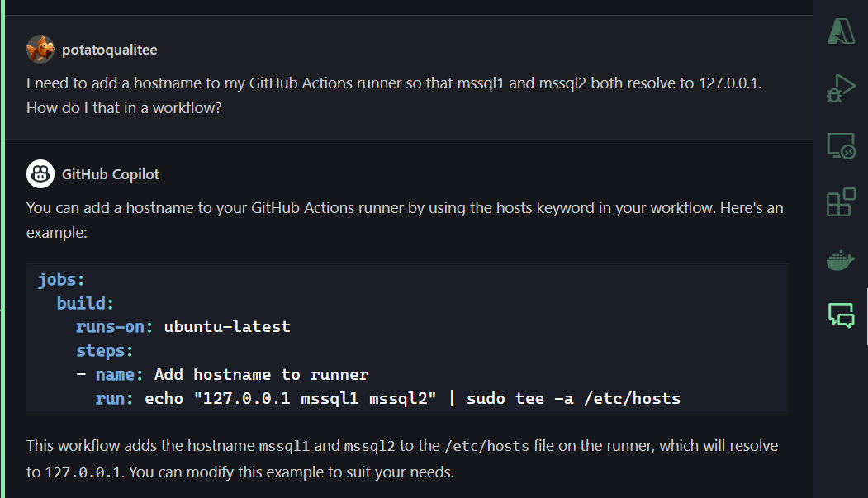Click inline code "mssql1" in response text
Screen dimensions: 868x498
coord(284,446)
